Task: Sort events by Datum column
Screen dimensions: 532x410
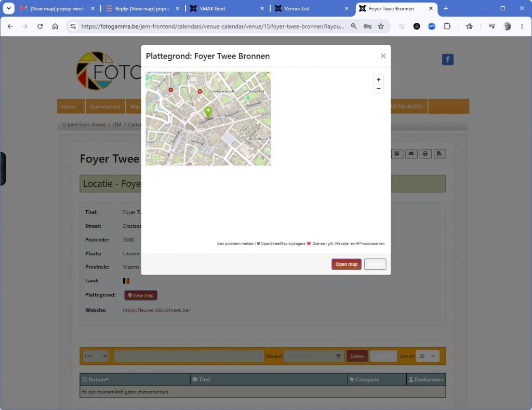Action: [x=98, y=379]
